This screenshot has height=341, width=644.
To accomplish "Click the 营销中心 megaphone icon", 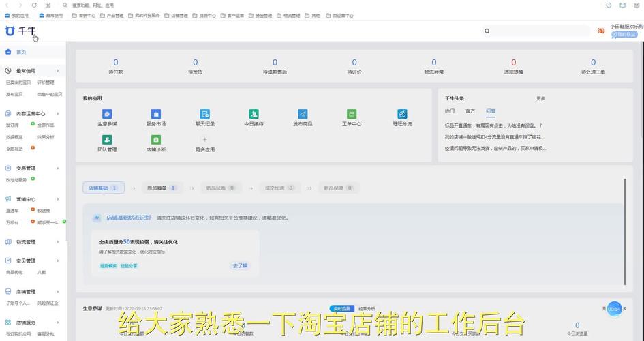I will (x=8, y=199).
